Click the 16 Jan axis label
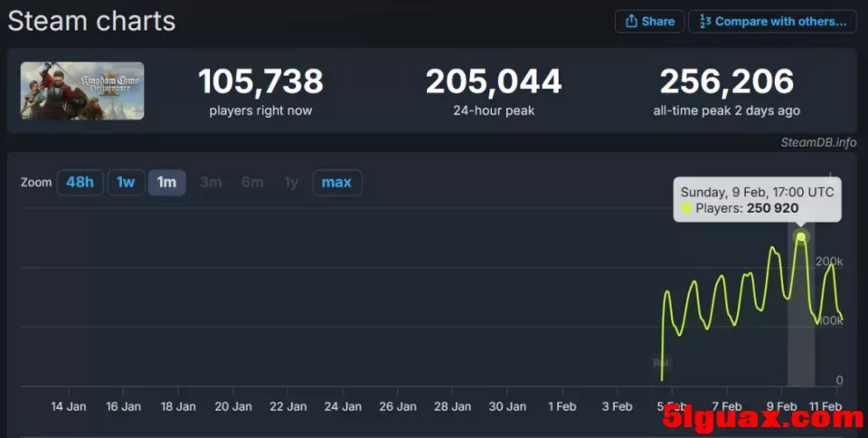This screenshot has width=868, height=438. 124,406
